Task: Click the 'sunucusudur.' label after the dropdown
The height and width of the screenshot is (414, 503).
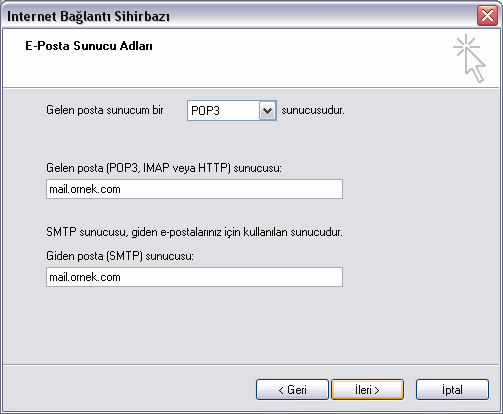Action: [313, 110]
